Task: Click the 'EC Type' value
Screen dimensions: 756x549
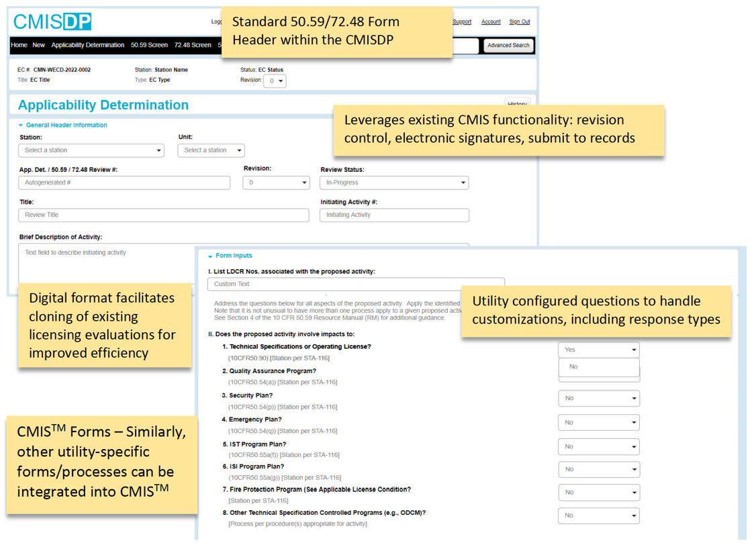Action: point(160,80)
